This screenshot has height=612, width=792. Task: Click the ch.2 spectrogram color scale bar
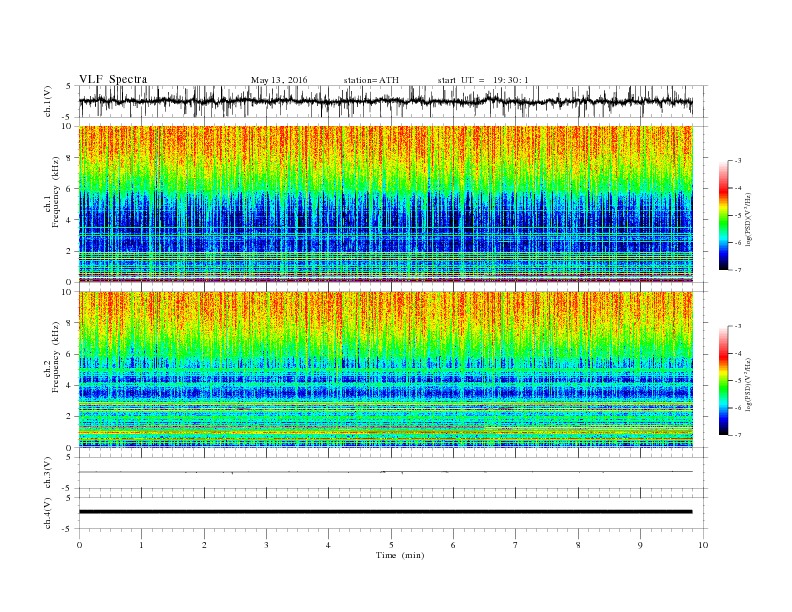coord(723,380)
